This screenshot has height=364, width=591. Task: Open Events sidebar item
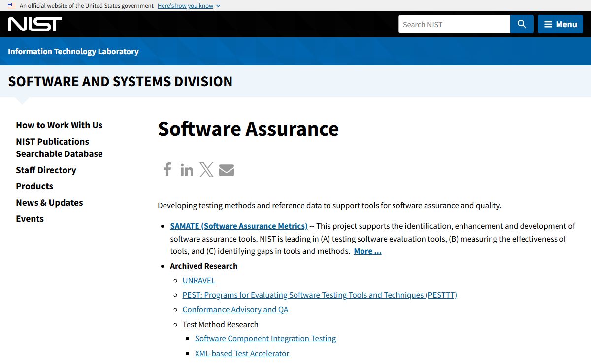pyautogui.click(x=30, y=218)
